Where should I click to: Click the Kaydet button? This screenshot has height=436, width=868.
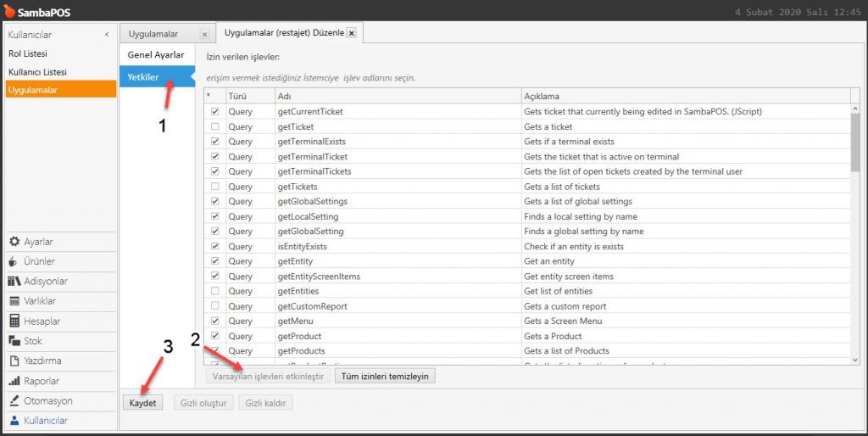pyautogui.click(x=143, y=403)
